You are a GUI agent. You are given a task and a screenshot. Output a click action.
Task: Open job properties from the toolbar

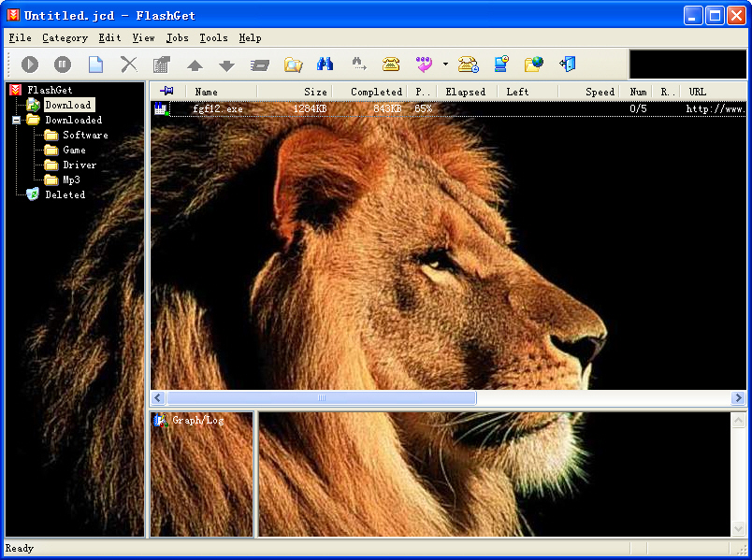coord(162,65)
